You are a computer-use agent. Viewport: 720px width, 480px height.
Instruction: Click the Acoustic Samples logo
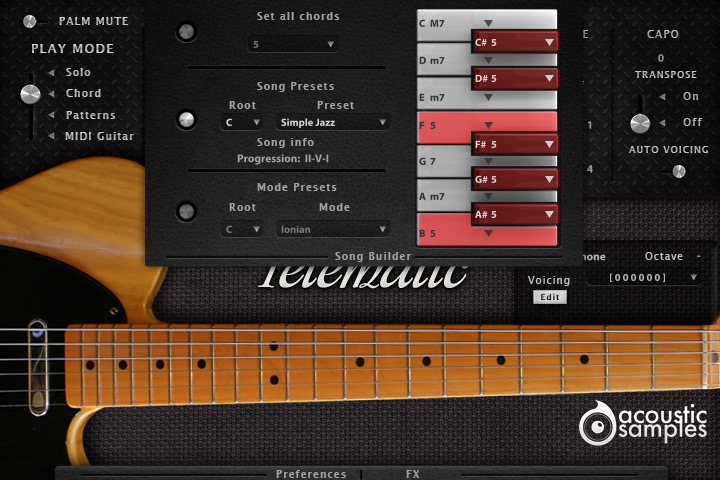coord(643,424)
